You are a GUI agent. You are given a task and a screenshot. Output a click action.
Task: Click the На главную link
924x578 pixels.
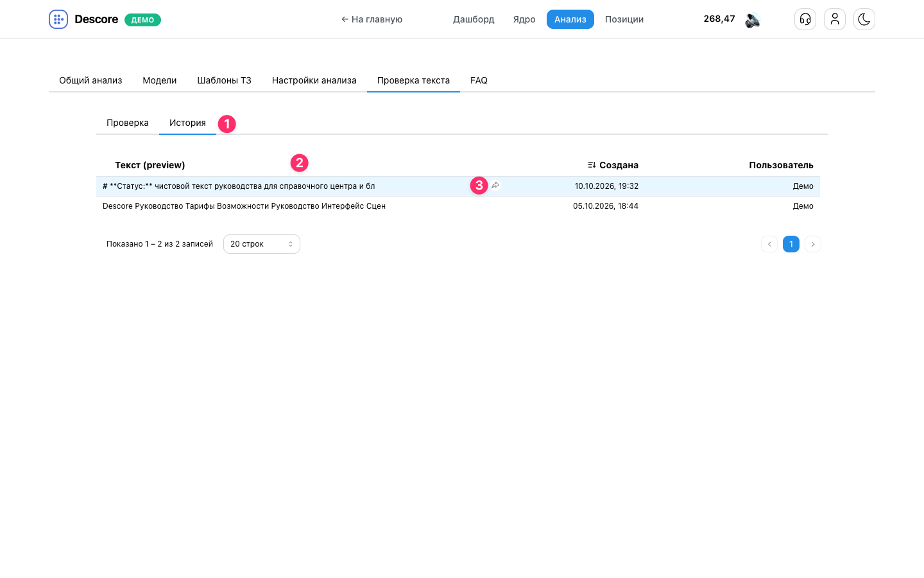click(372, 19)
